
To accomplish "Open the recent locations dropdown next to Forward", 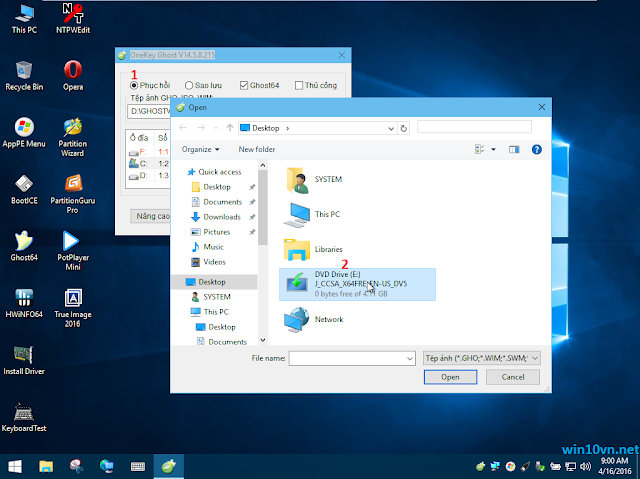I will [x=216, y=128].
